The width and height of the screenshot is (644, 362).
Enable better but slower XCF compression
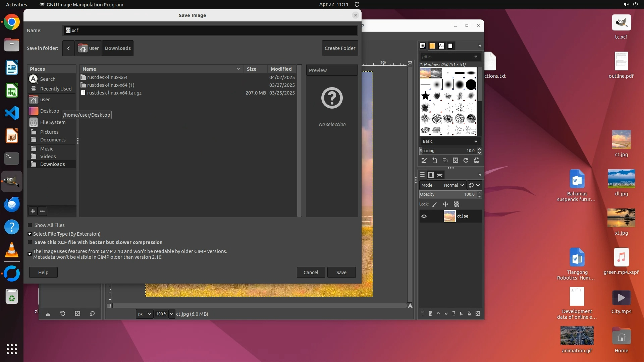(x=30, y=242)
